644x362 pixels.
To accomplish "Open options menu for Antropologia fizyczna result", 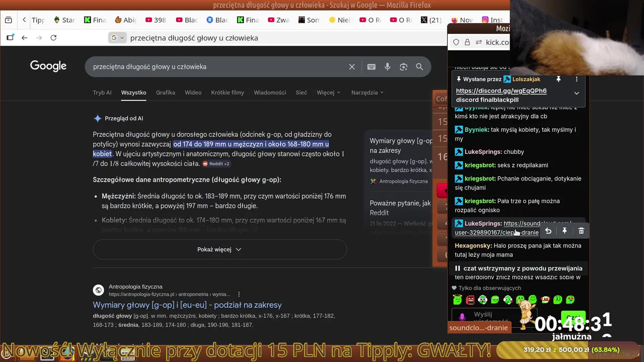I will pyautogui.click(x=239, y=294).
